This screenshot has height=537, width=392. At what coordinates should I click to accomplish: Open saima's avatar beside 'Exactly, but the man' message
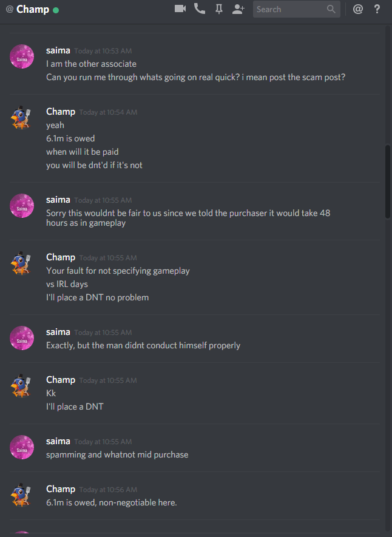tap(22, 338)
